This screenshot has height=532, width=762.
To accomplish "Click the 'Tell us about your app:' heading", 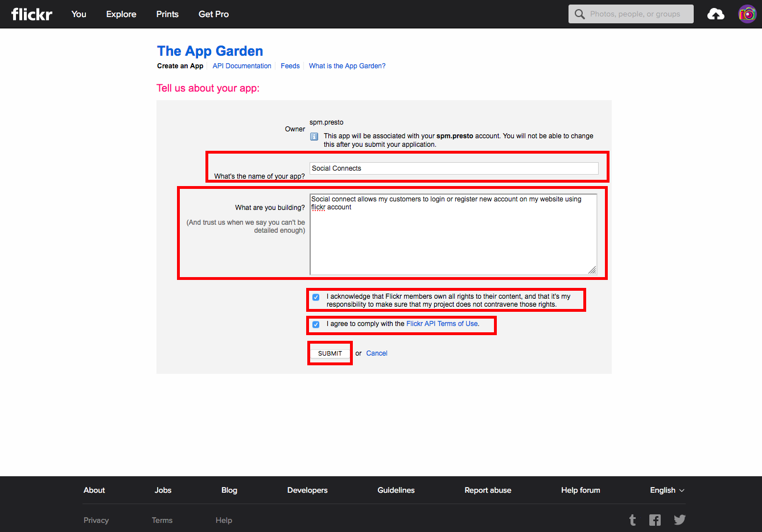I will [x=208, y=88].
